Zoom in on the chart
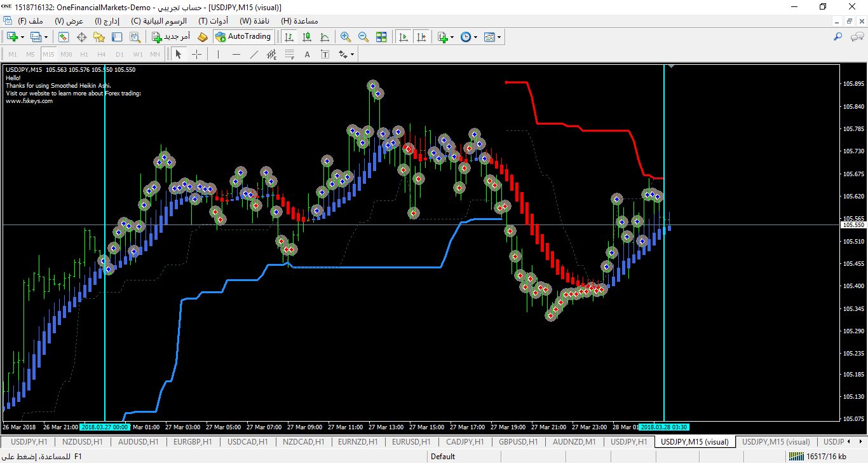This screenshot has height=463, width=868. click(x=346, y=37)
